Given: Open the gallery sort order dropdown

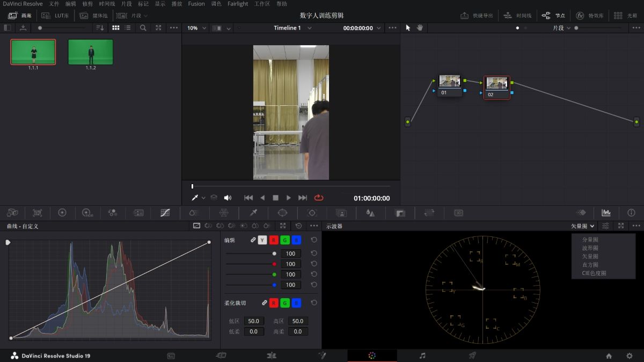Looking at the screenshot, I should point(100,27).
